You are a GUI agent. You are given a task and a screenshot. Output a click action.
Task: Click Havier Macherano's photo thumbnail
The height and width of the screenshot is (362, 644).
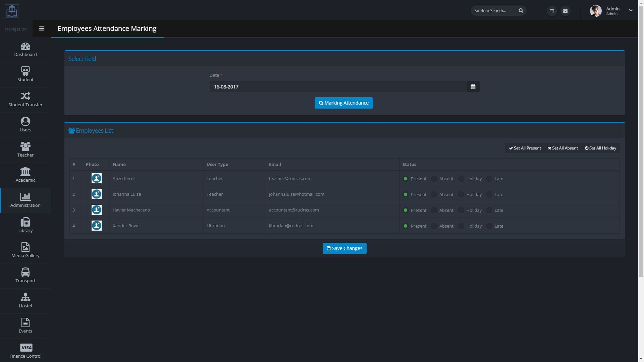pyautogui.click(x=97, y=210)
